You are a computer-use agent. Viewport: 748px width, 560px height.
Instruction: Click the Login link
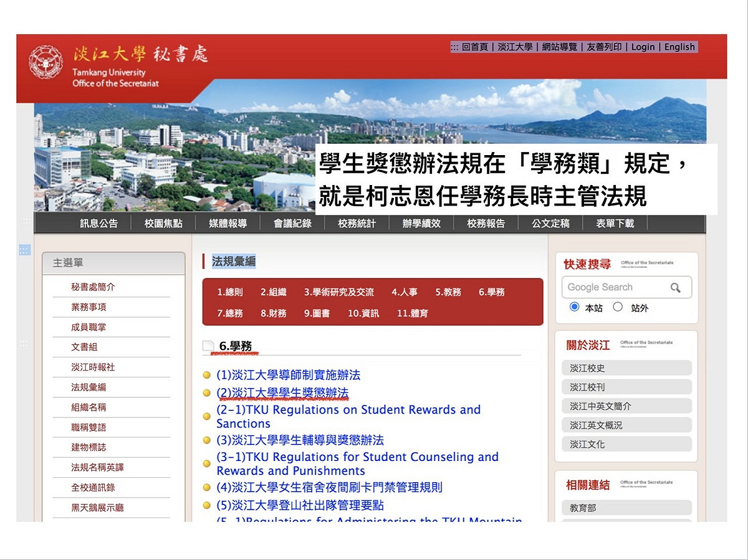click(x=643, y=47)
